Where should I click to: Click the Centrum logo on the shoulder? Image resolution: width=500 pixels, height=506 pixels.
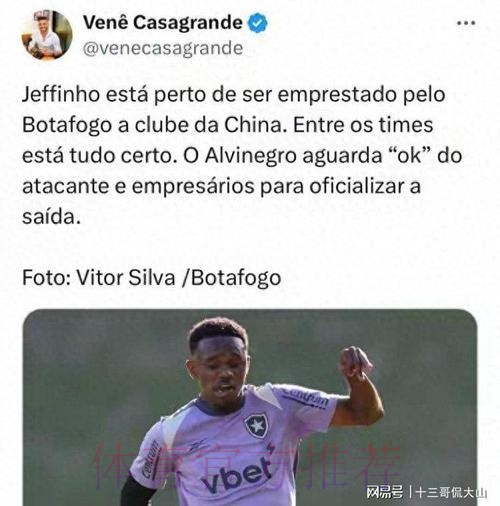(x=305, y=398)
